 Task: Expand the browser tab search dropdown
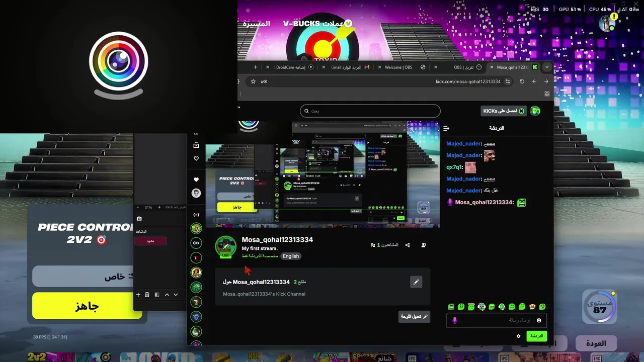click(x=547, y=67)
